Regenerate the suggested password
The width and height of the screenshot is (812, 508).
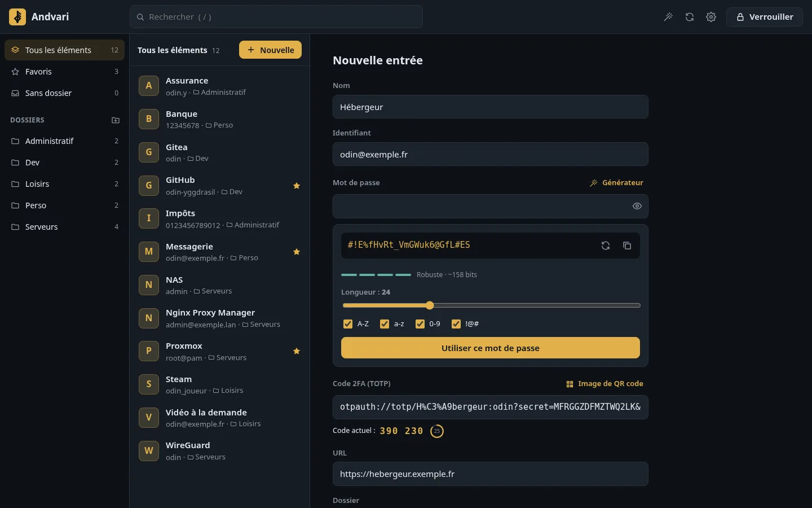pyautogui.click(x=606, y=246)
